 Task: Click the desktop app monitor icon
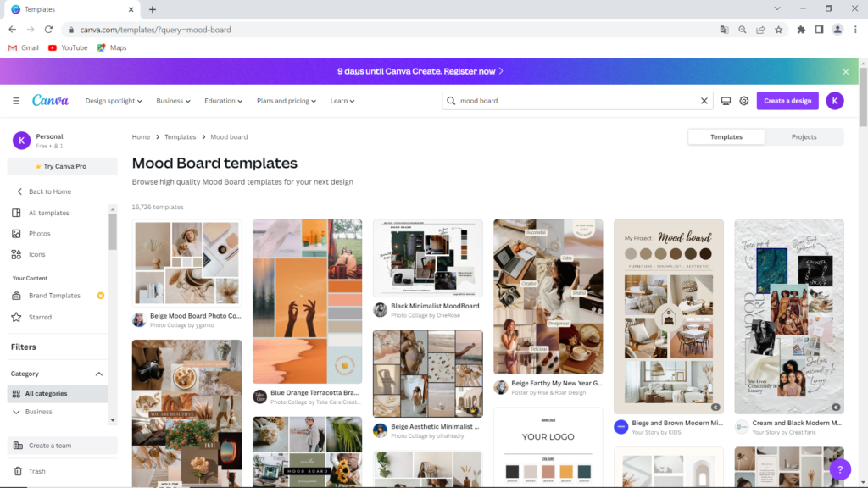[726, 101]
